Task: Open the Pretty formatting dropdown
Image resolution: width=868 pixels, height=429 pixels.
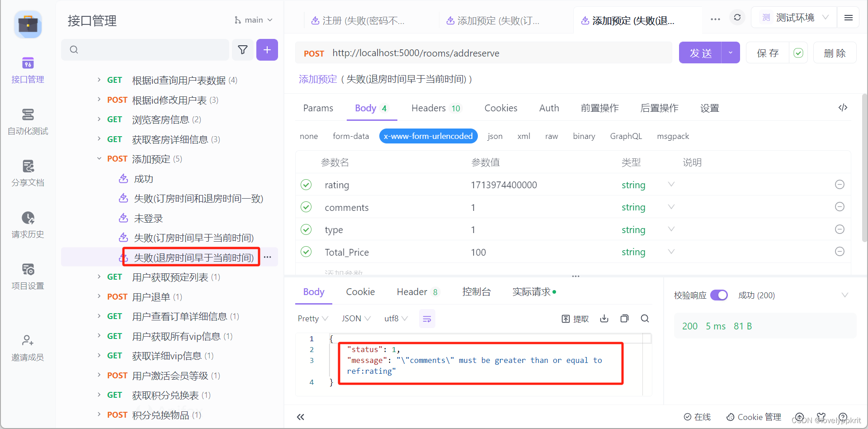Action: 312,318
